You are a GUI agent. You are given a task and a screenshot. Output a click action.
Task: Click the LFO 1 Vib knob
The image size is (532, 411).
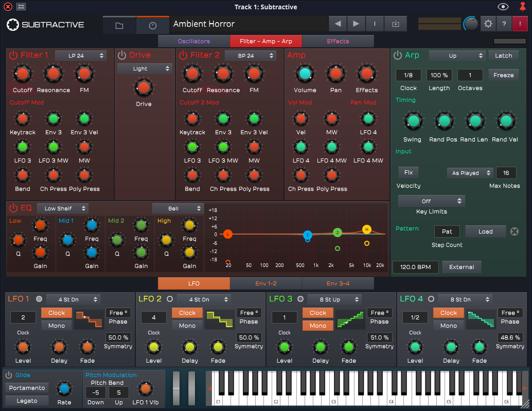146,388
